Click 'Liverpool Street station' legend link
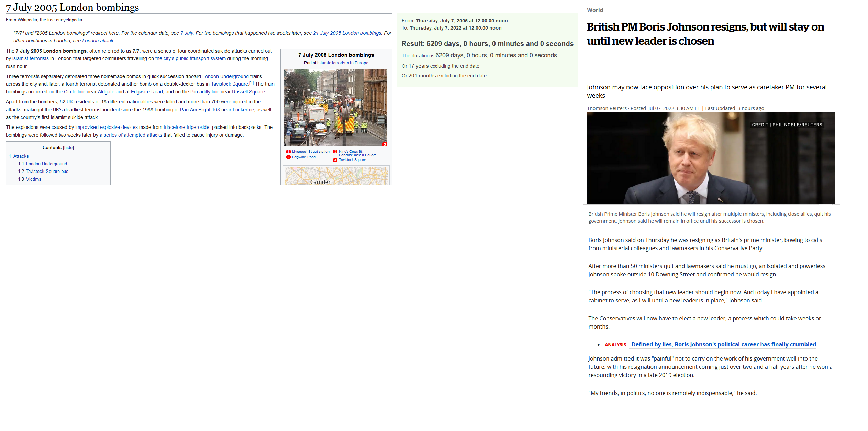The height and width of the screenshot is (431, 868). (x=311, y=152)
